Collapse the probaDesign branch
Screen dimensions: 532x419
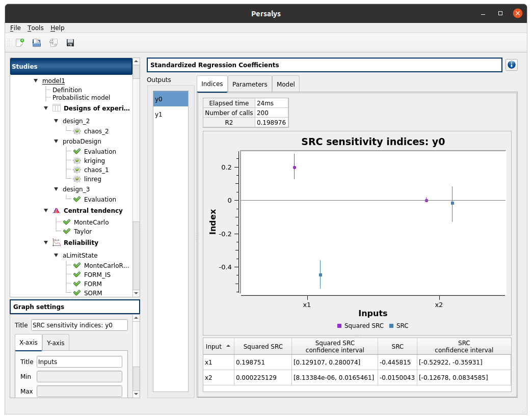pos(56,142)
